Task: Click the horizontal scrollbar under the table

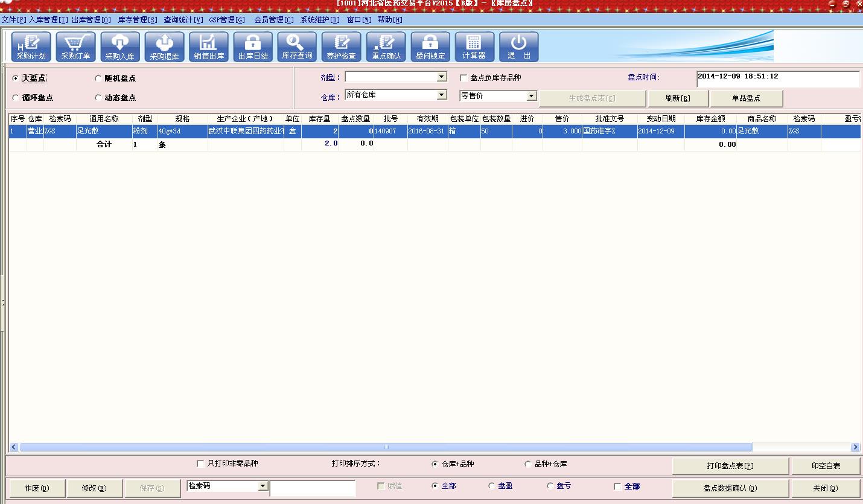Action: pyautogui.click(x=386, y=447)
